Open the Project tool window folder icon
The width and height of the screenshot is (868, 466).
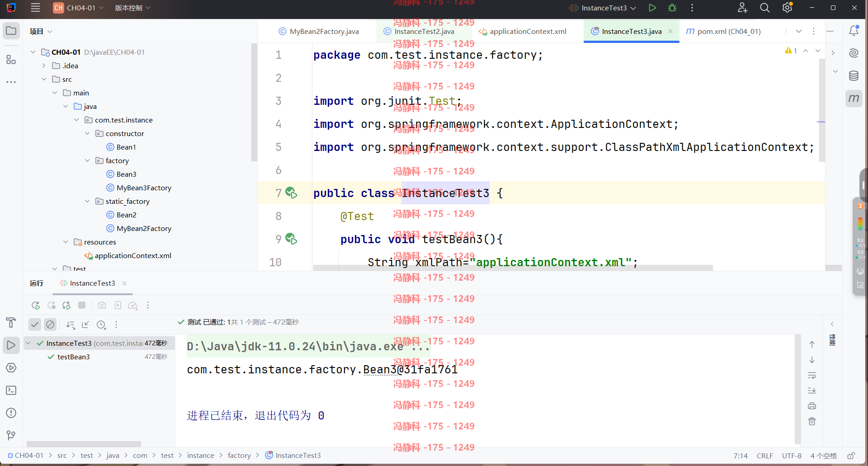click(11, 31)
